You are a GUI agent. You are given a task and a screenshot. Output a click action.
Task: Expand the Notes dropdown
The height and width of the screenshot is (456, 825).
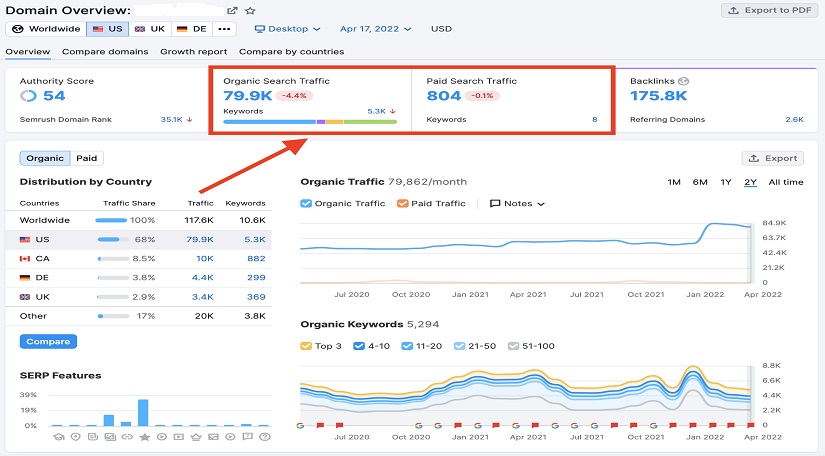517,204
